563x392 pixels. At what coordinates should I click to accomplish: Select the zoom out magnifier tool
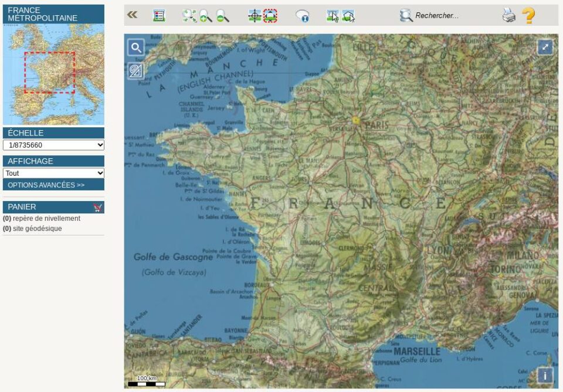[x=222, y=16]
